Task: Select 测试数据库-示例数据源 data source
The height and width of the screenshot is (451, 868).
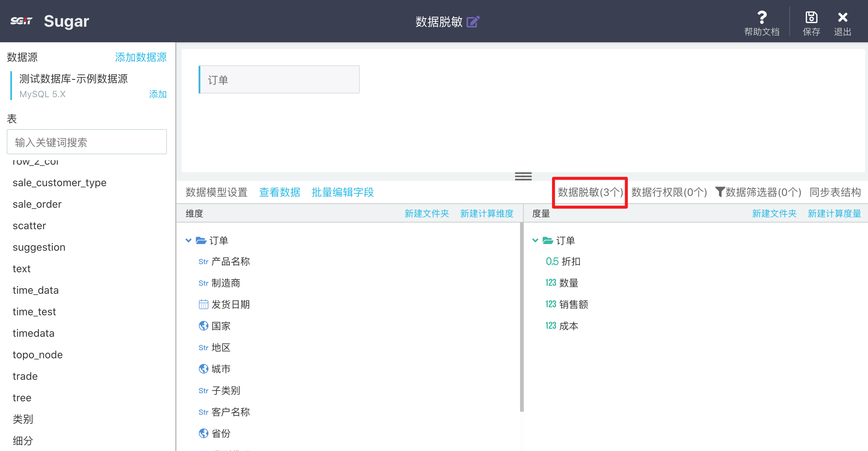Action: 73,79
